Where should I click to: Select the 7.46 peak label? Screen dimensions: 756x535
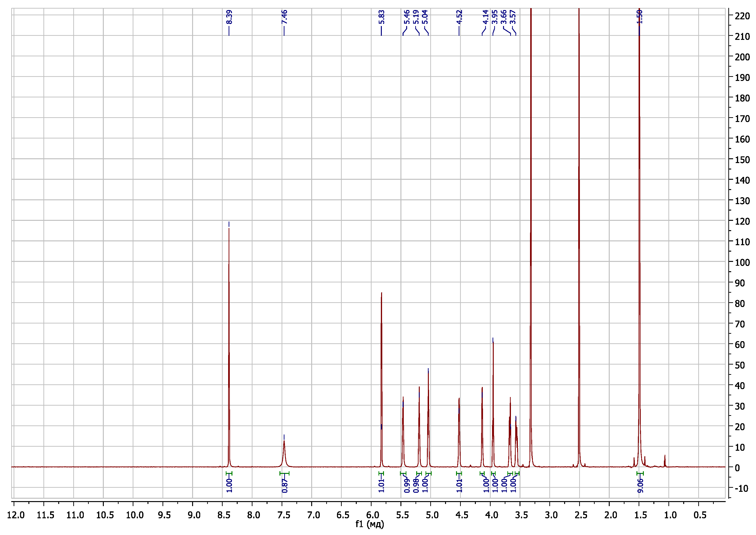point(284,17)
